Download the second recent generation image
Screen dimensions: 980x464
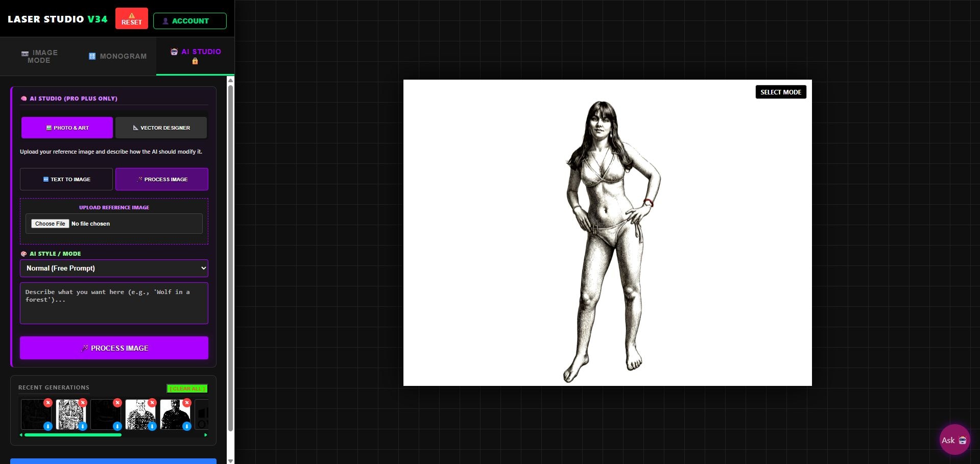(83, 426)
